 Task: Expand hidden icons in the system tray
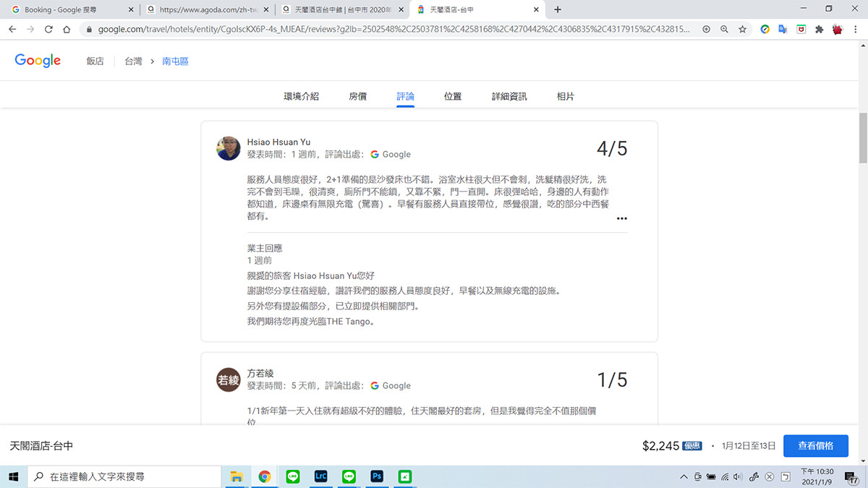[x=684, y=476]
